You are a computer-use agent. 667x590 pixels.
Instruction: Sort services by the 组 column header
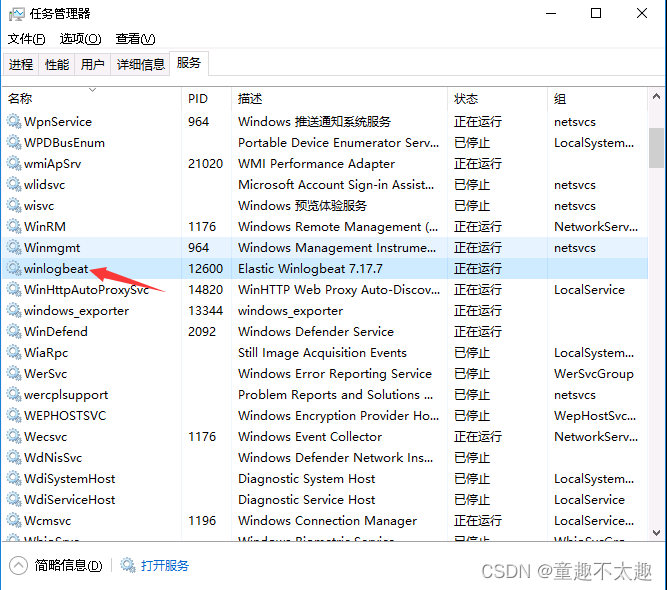pos(597,99)
